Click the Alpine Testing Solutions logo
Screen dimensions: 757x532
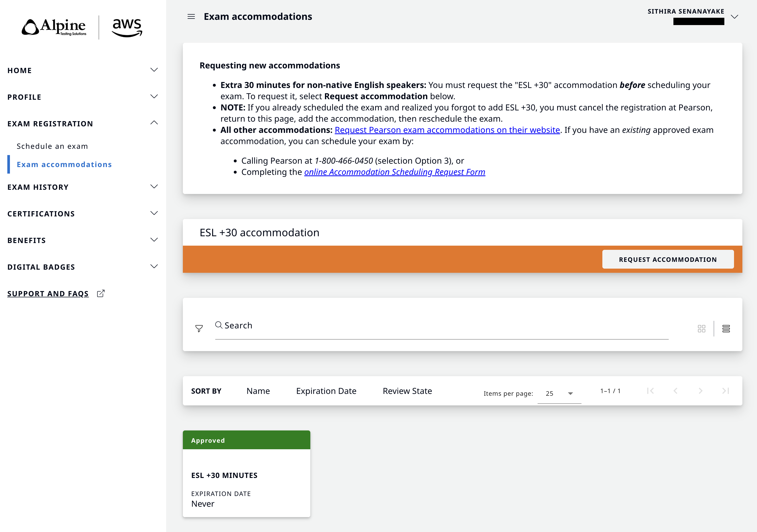(x=54, y=27)
